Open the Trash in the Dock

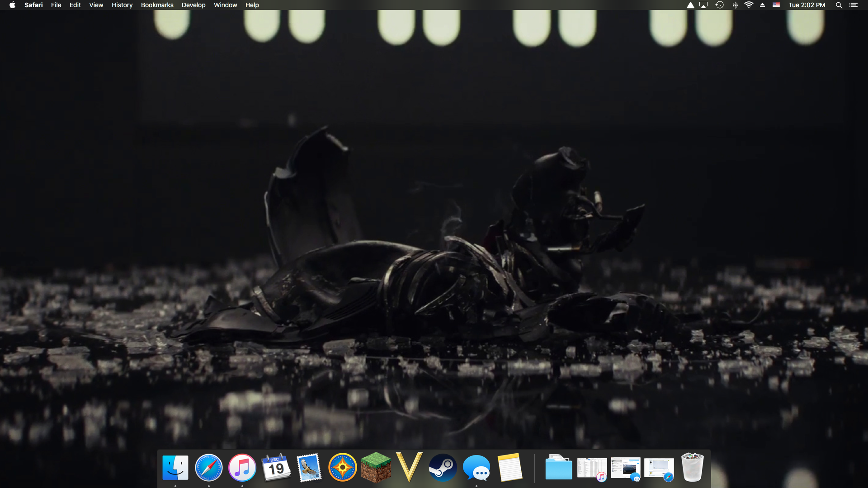tap(693, 468)
